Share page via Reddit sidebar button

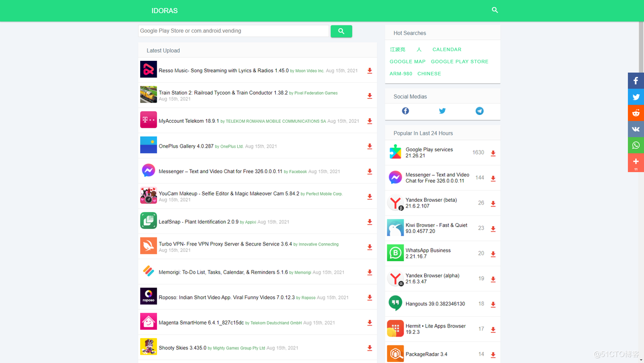(636, 113)
